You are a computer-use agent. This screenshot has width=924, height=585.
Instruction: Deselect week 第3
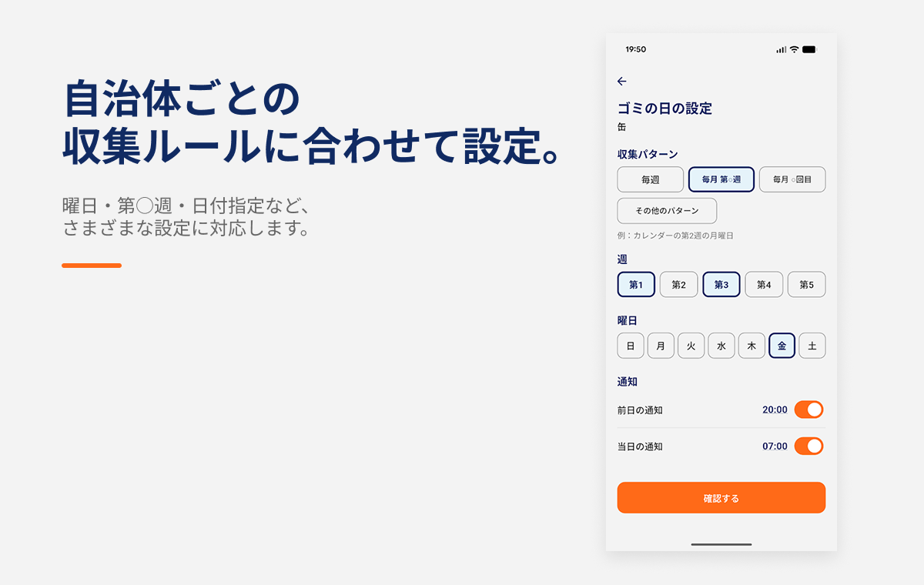pos(721,285)
